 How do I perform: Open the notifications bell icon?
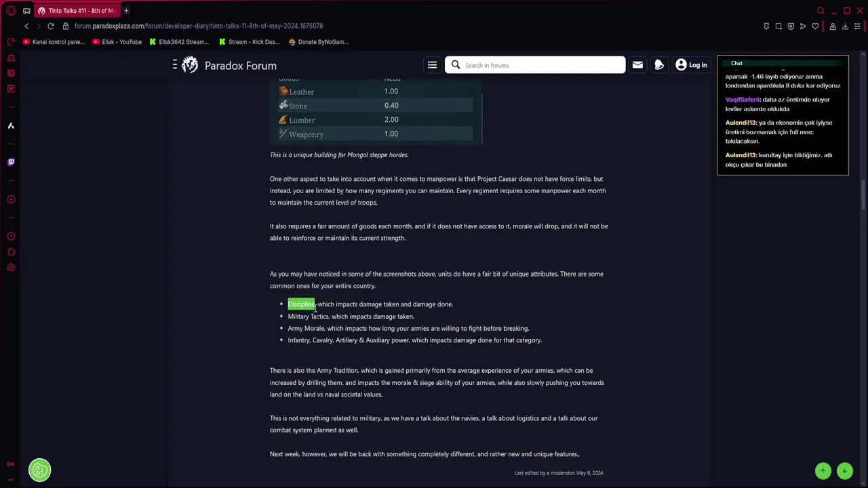point(658,65)
